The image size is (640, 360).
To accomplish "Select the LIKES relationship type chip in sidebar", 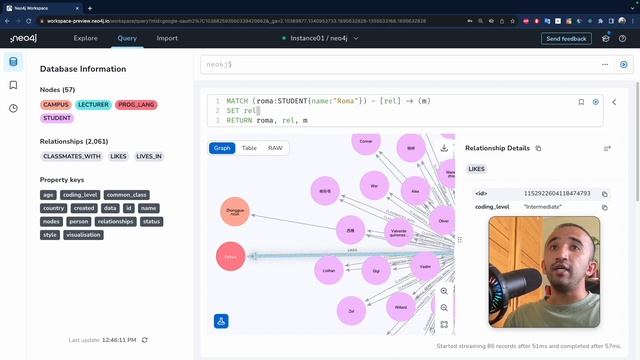I will (118, 156).
